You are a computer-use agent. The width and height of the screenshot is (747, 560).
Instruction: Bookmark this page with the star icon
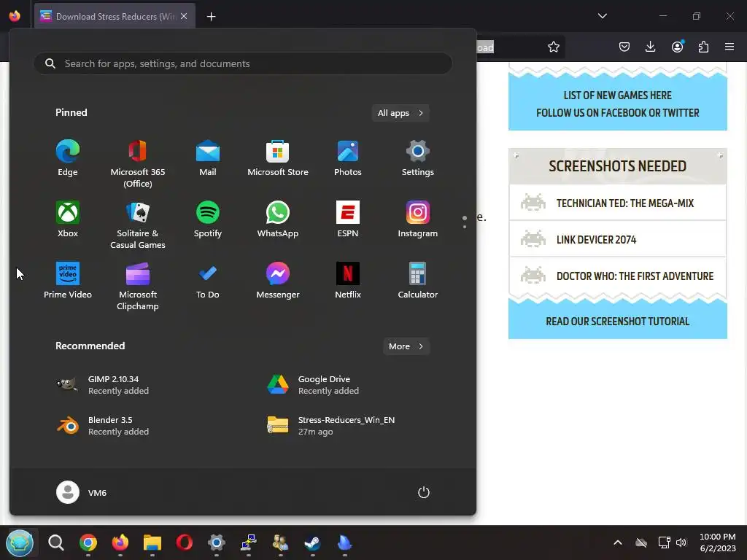point(553,47)
